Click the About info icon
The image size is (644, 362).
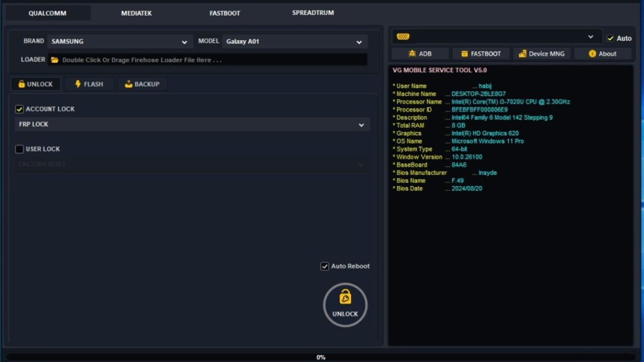point(592,54)
